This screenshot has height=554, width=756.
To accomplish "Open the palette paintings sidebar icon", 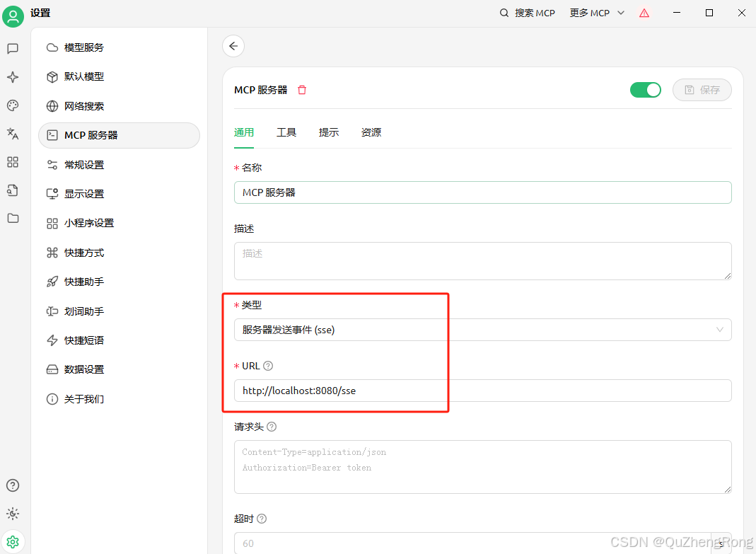I will pos(13,105).
